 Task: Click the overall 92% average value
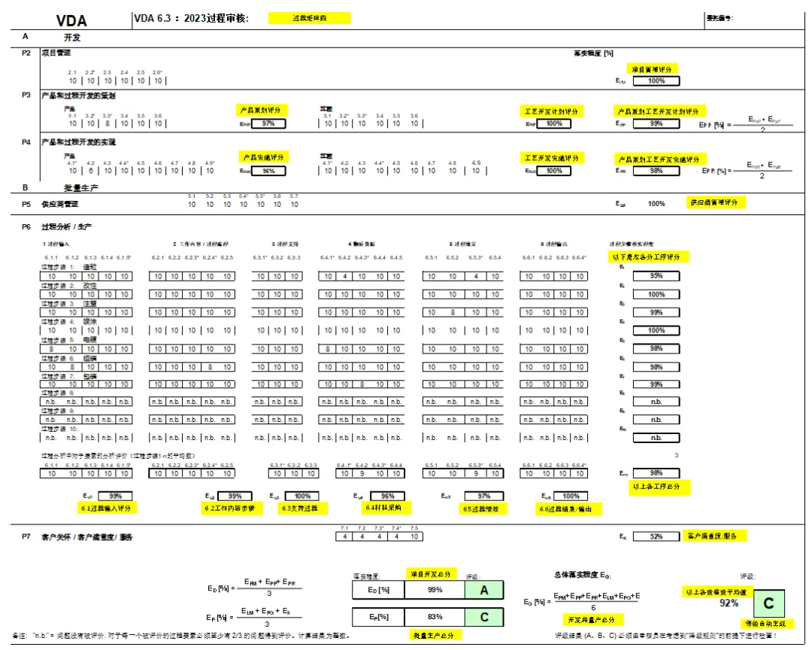pos(729,603)
